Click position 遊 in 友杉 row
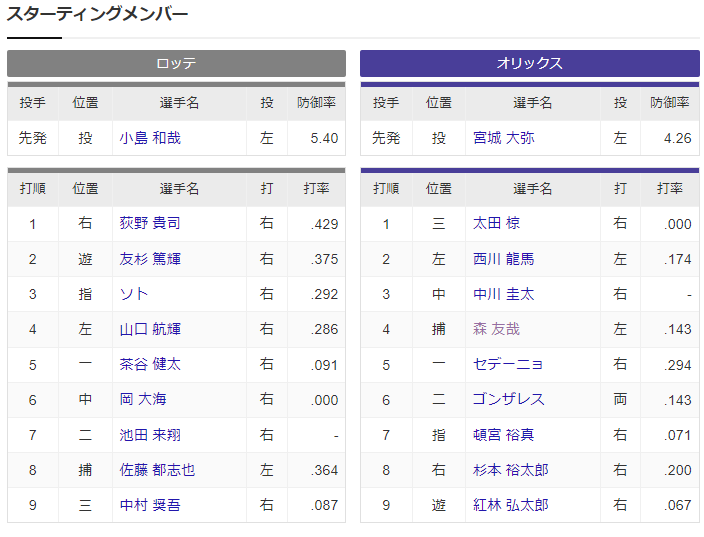Image resolution: width=704 pixels, height=537 pixels. (85, 259)
